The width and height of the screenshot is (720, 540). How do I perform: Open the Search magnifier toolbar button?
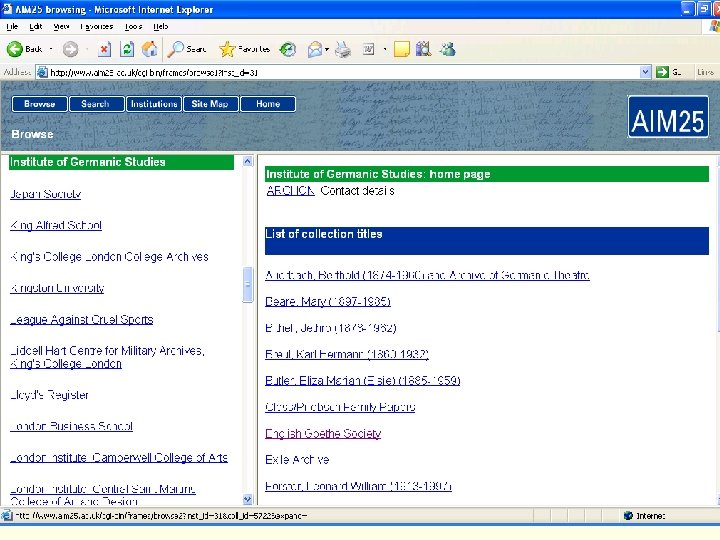187,49
